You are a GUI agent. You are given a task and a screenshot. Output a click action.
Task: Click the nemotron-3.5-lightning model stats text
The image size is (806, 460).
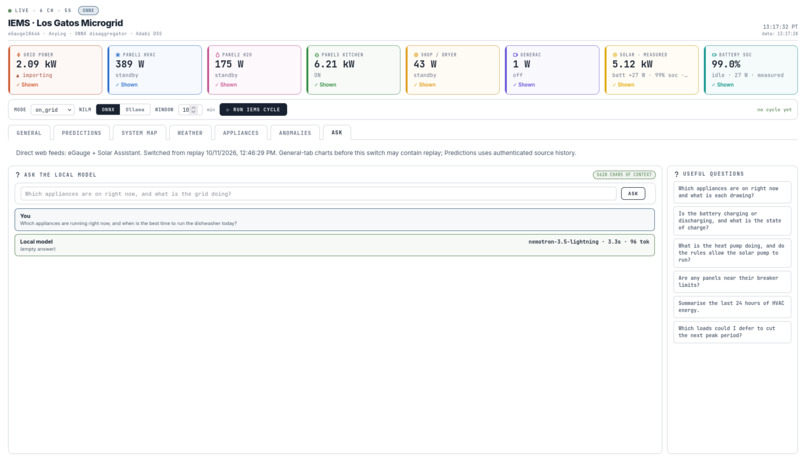(x=589, y=242)
